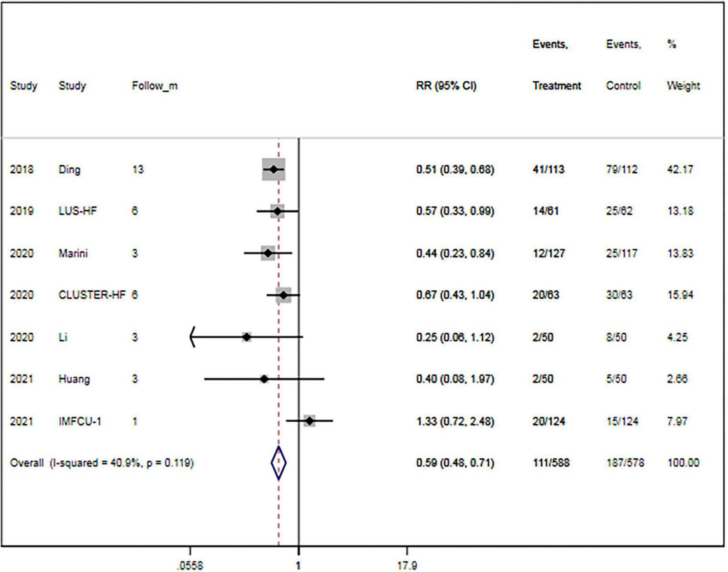Select the Ding study point estimate marker

(273, 168)
